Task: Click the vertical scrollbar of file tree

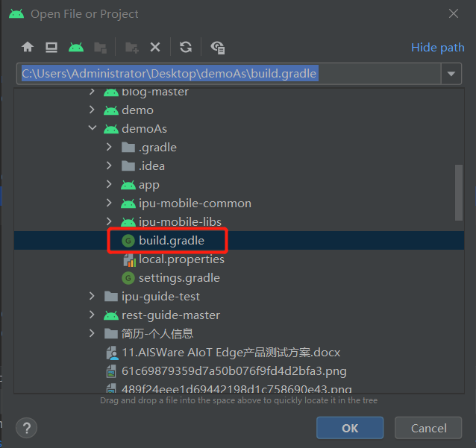Action: pos(458,192)
